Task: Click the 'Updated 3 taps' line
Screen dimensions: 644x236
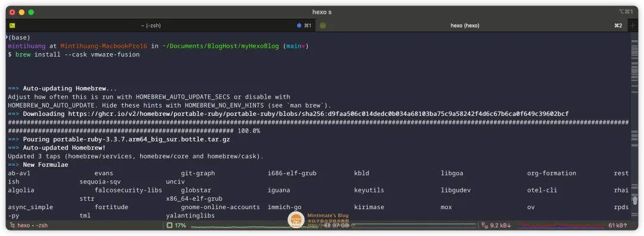Action: 135,156
